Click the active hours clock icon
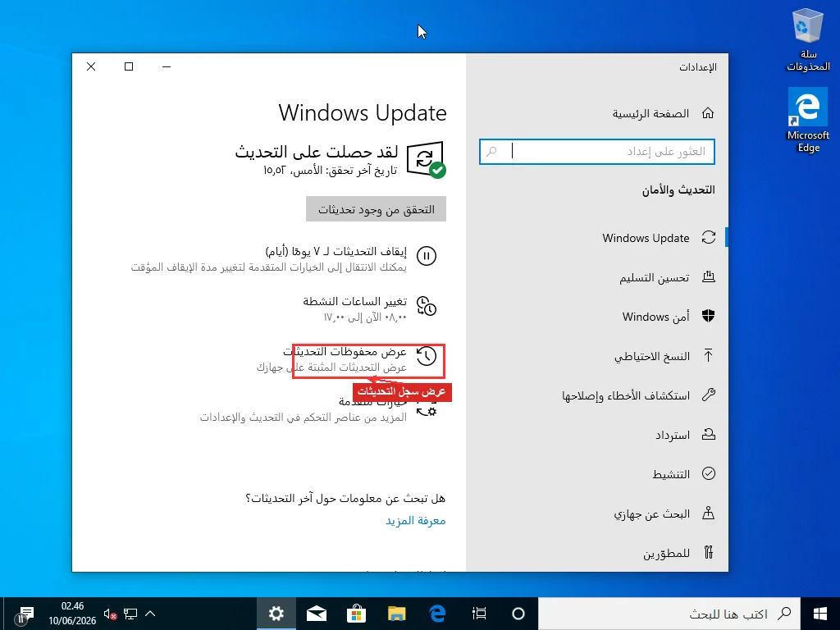The height and width of the screenshot is (630, 840). point(427,307)
